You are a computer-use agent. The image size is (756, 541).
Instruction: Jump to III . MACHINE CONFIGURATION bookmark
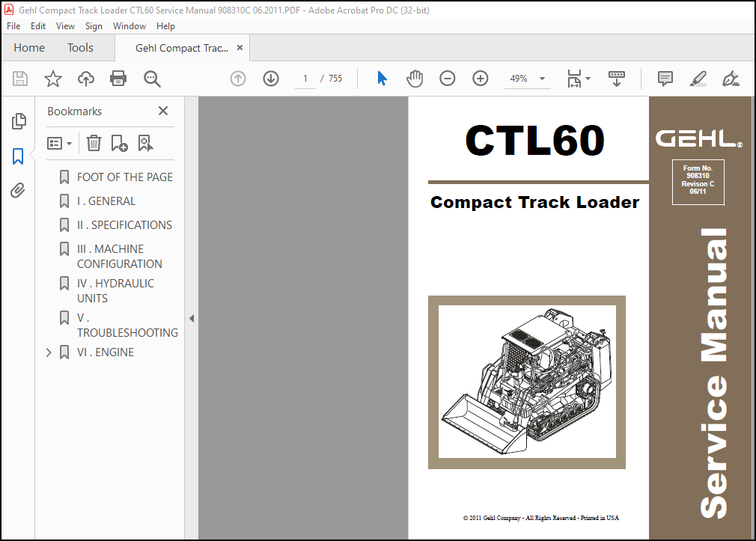point(120,257)
